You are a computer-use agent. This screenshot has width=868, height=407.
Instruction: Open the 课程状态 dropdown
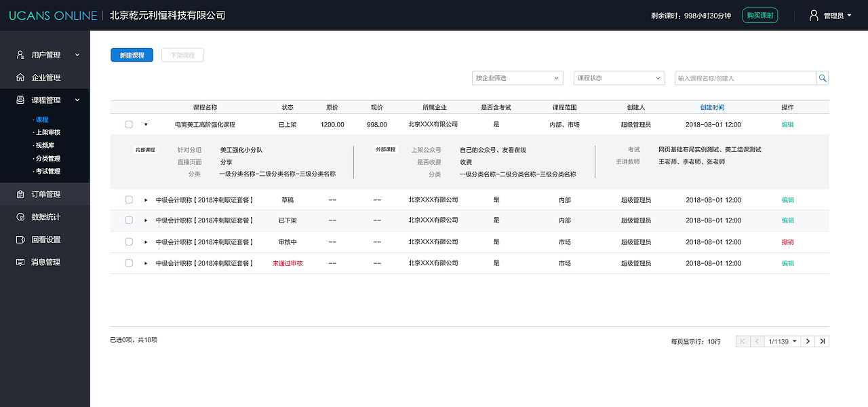click(x=618, y=78)
